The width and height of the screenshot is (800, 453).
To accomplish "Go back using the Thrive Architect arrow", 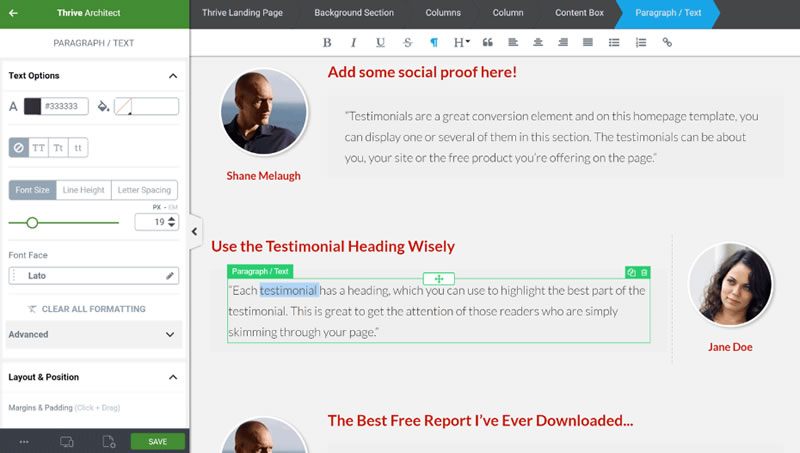I will coord(13,13).
